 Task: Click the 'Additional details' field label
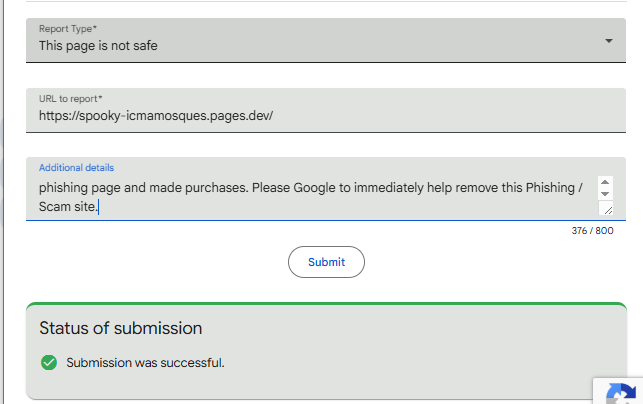pyautogui.click(x=76, y=168)
